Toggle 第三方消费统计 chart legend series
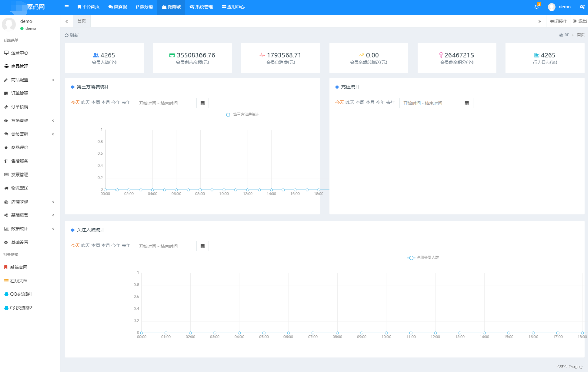The image size is (588, 372). [242, 115]
